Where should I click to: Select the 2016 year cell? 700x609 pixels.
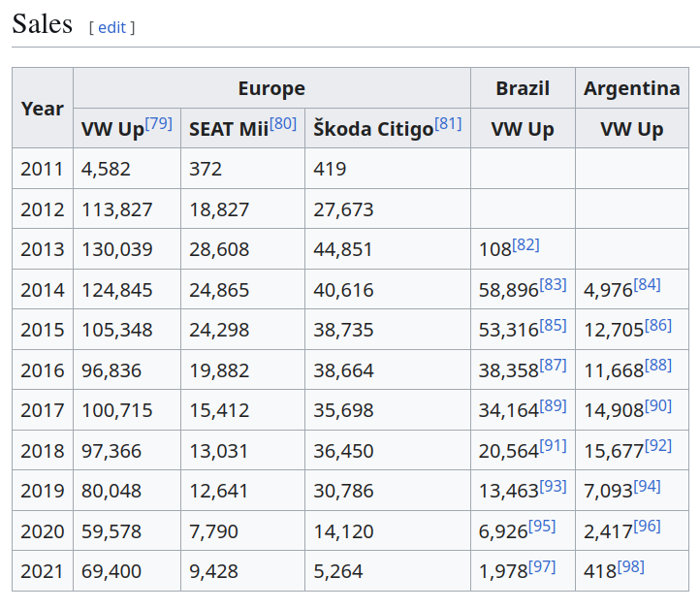43,369
